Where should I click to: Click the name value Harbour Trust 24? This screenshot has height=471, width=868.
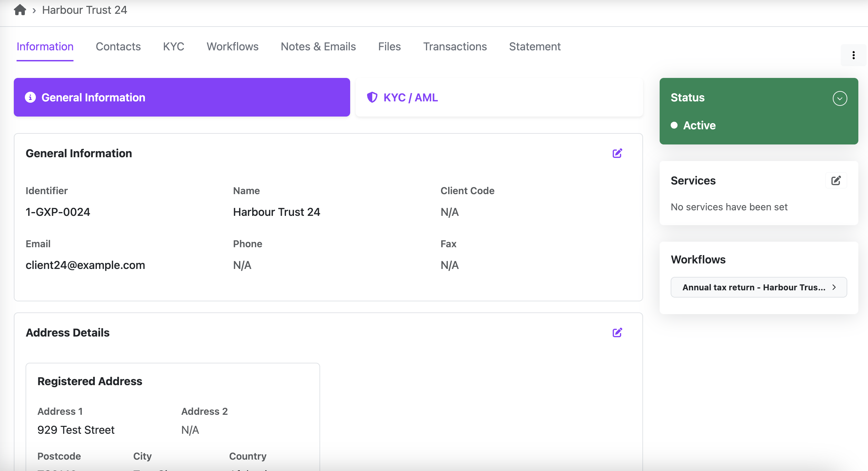pos(277,212)
